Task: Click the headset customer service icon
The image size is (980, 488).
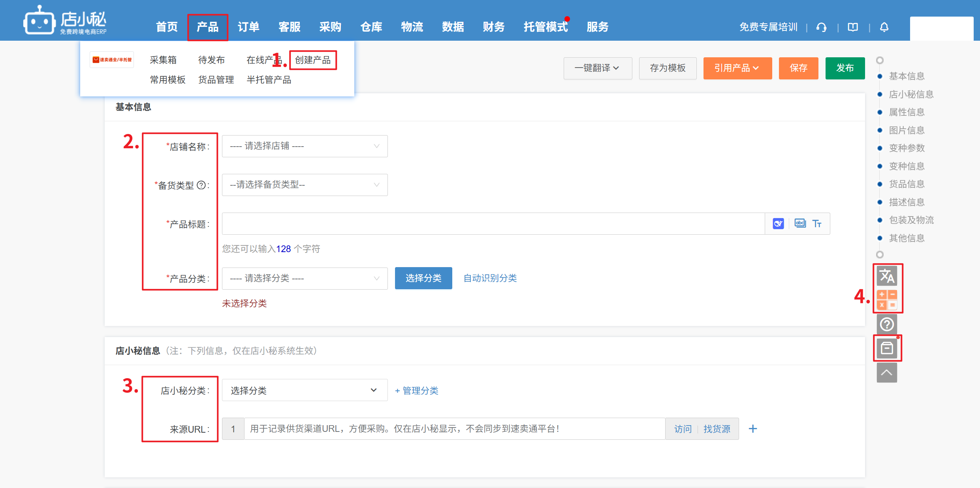Action: tap(822, 27)
